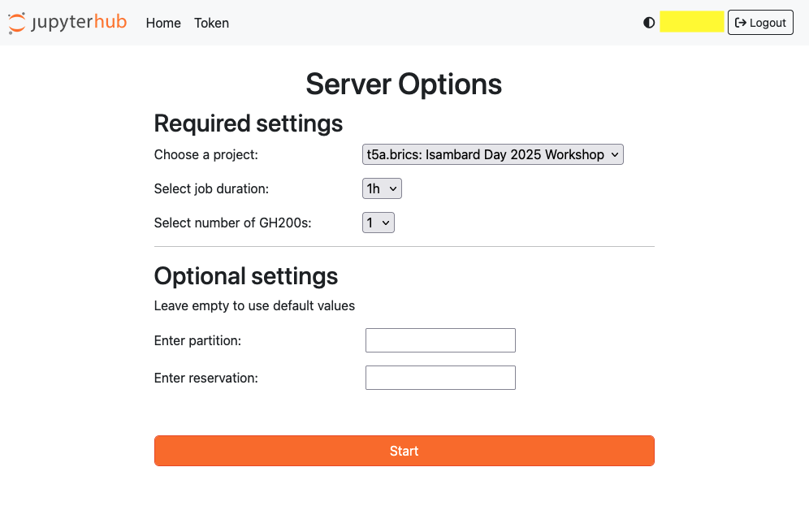The image size is (809, 532).
Task: Click the 'Choose a project:' label
Action: pos(205,154)
